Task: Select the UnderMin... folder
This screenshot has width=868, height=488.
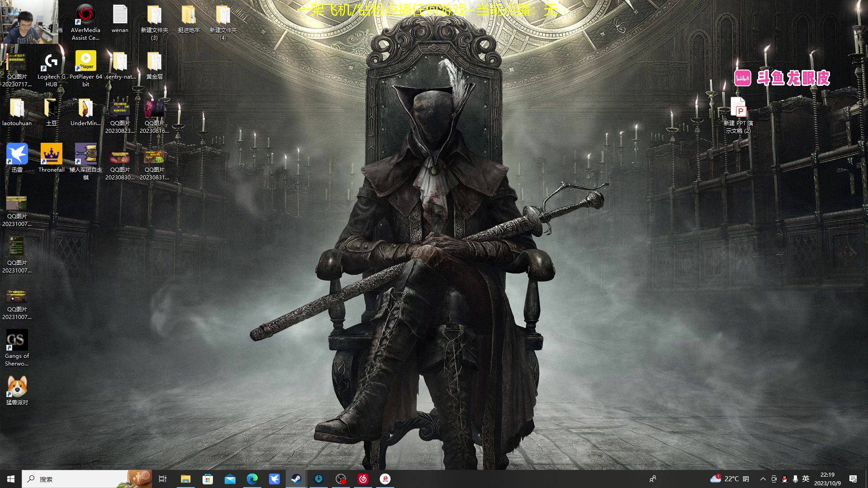Action: 85,112
